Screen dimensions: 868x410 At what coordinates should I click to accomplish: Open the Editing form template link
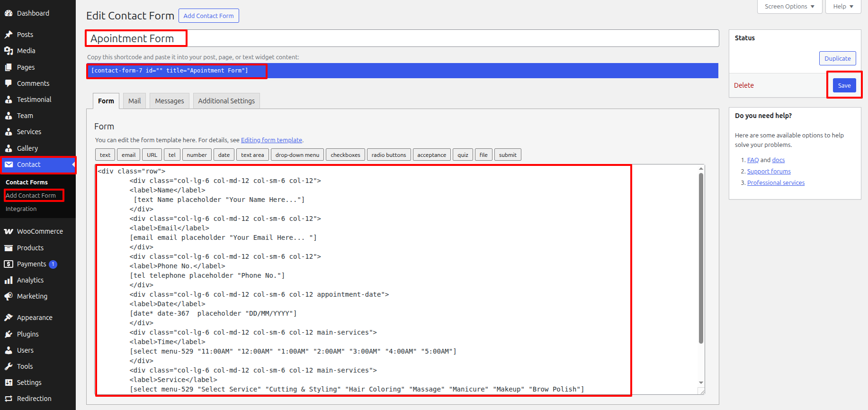pyautogui.click(x=271, y=140)
